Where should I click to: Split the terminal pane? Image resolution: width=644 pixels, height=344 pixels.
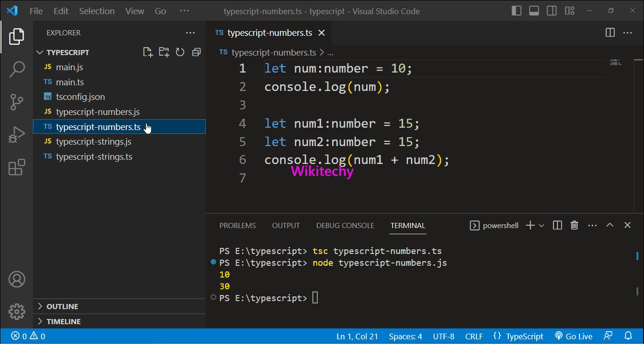point(557,225)
